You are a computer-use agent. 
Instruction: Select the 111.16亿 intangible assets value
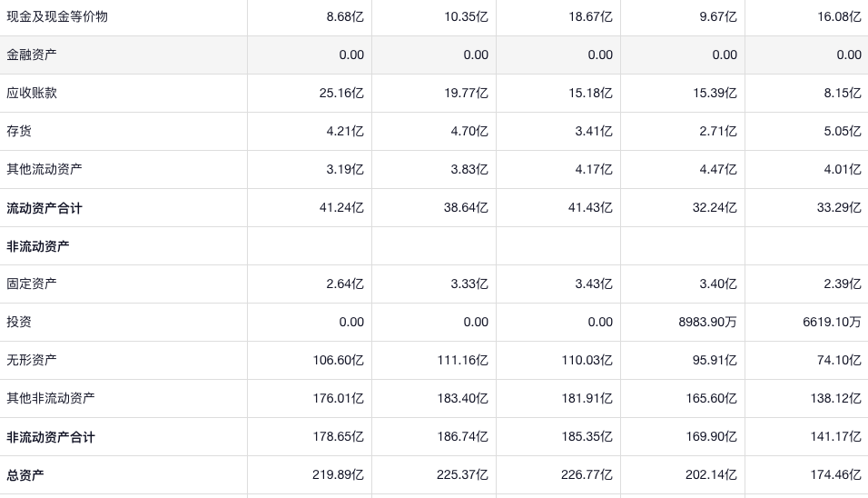click(462, 360)
